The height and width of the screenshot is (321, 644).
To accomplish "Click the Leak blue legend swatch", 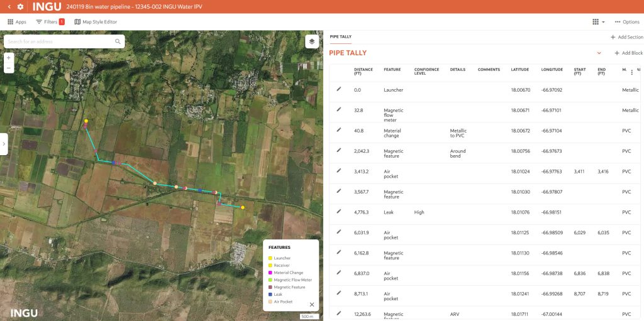I will click(x=270, y=295).
